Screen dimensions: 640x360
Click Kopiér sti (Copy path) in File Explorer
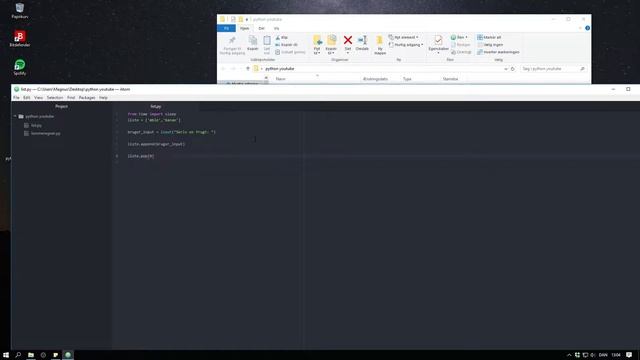(287, 44)
